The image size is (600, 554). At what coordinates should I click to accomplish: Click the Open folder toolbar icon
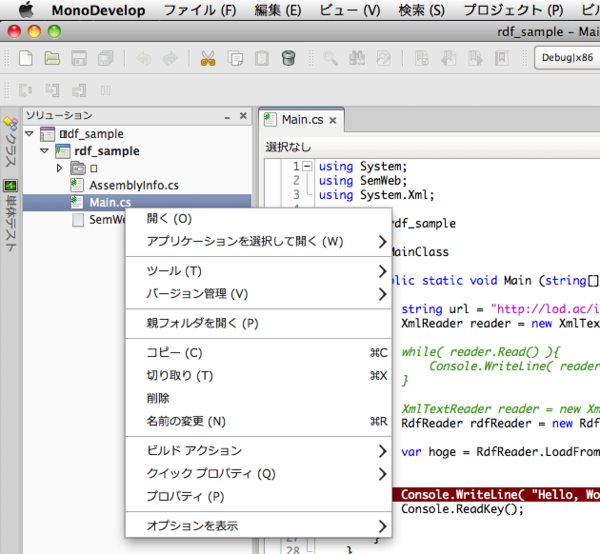[x=52, y=58]
